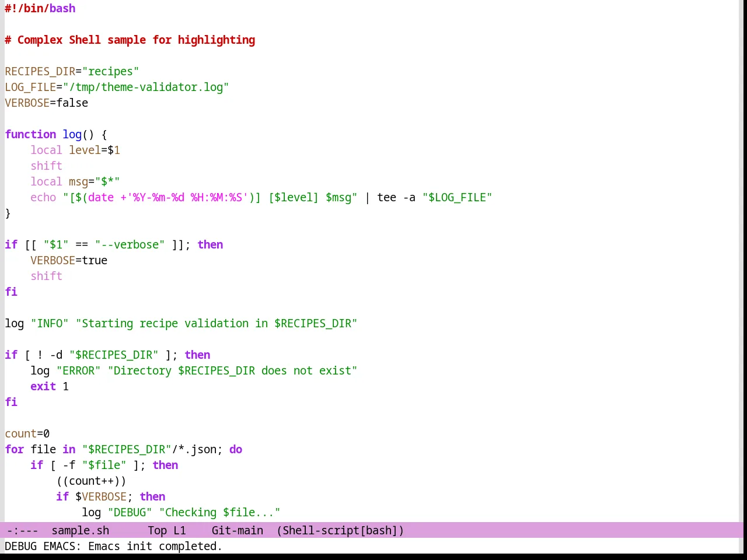Click the "$LOG_FILE" string after tee
747x560 pixels.
click(458, 198)
